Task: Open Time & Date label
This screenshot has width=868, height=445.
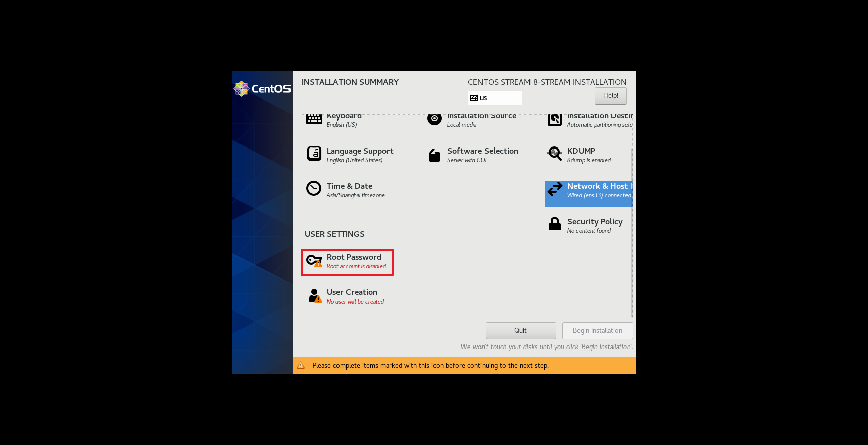Action: (x=350, y=186)
